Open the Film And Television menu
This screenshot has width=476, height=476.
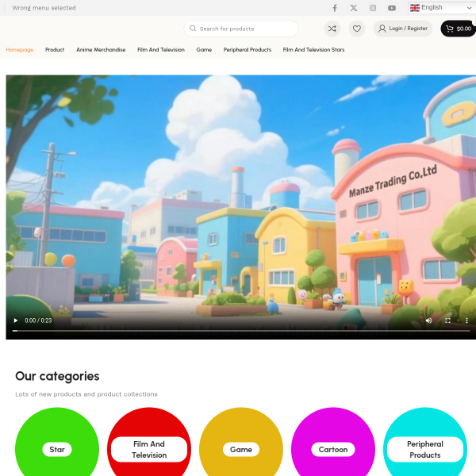click(x=160, y=50)
